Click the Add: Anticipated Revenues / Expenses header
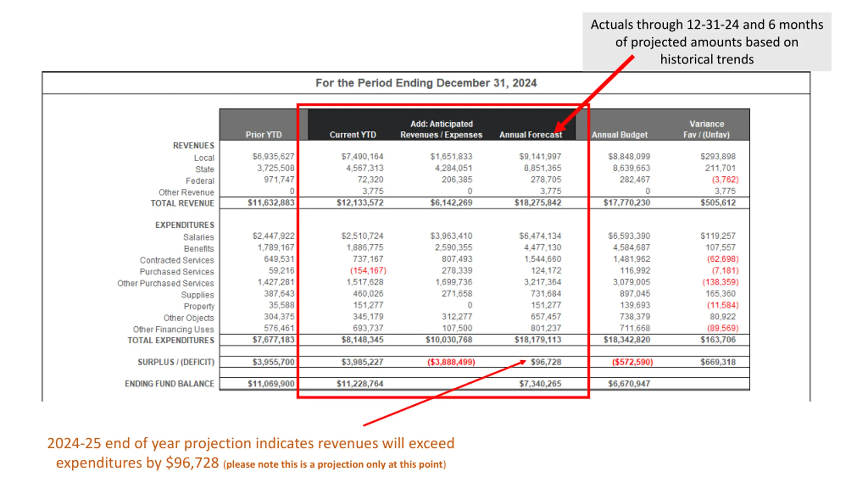The height and width of the screenshot is (488, 868). pos(441,129)
